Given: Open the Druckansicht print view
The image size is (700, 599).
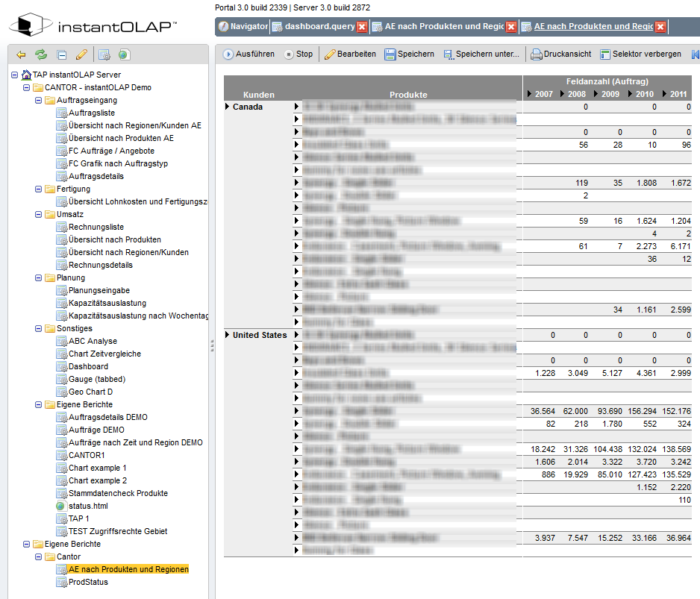Looking at the screenshot, I should point(560,54).
